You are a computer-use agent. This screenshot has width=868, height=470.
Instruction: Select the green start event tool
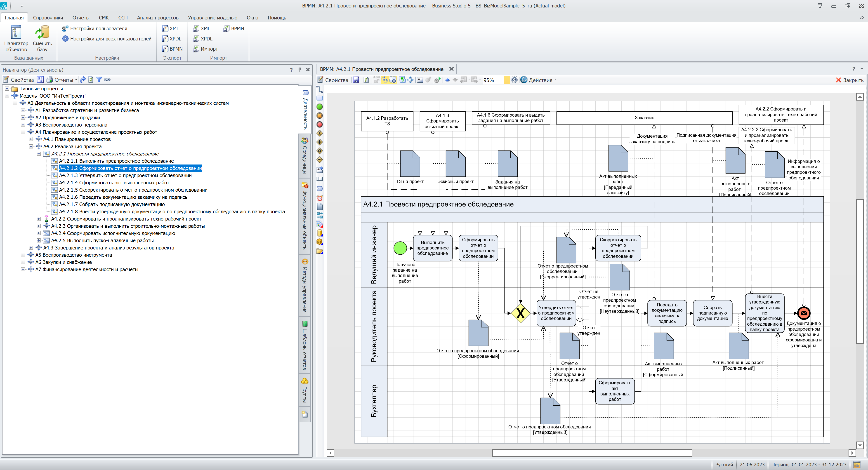(x=320, y=107)
